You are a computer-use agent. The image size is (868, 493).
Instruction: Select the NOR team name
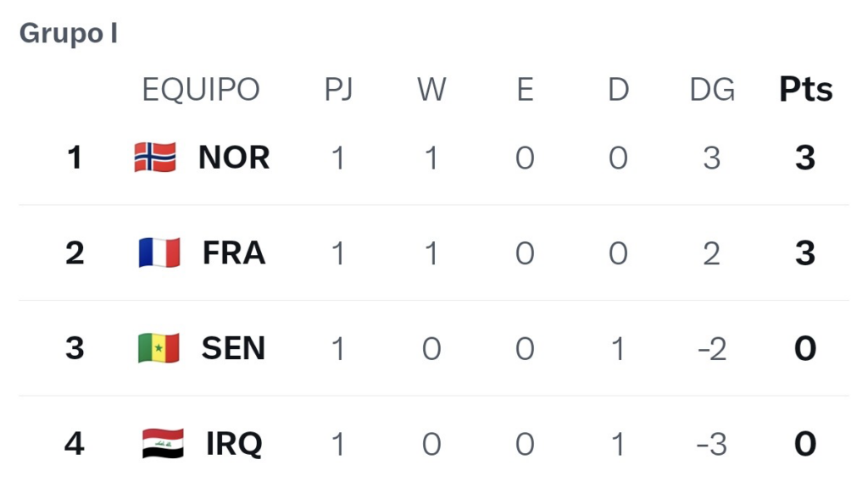(x=234, y=158)
